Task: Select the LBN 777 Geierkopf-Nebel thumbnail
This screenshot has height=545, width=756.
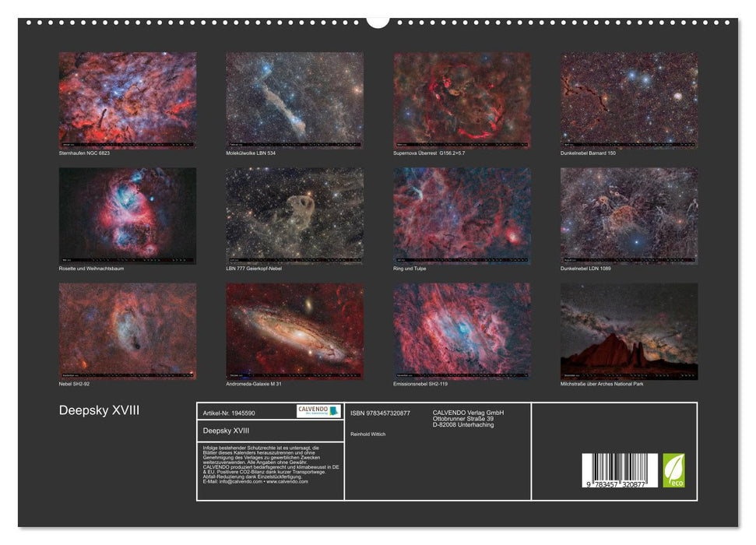Action: pos(296,216)
